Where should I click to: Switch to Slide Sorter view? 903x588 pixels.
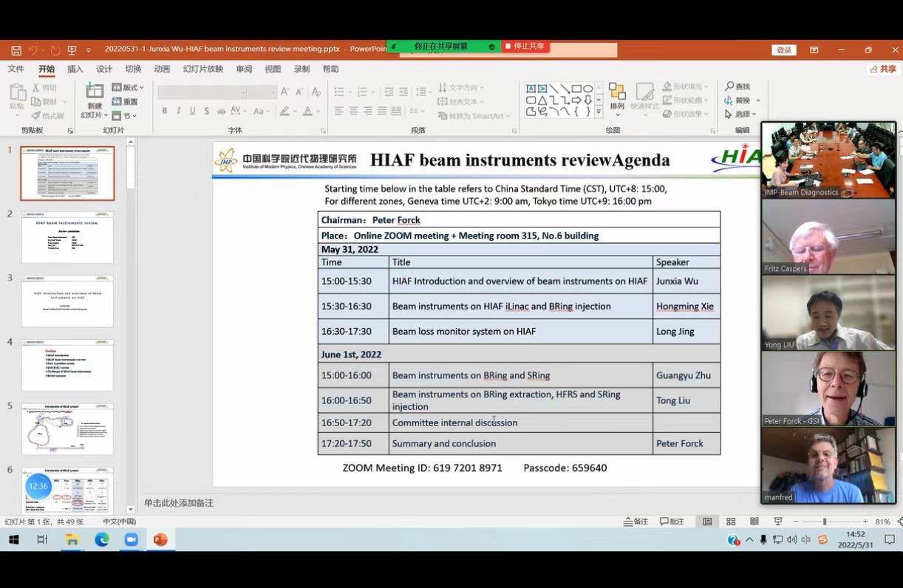point(731,522)
